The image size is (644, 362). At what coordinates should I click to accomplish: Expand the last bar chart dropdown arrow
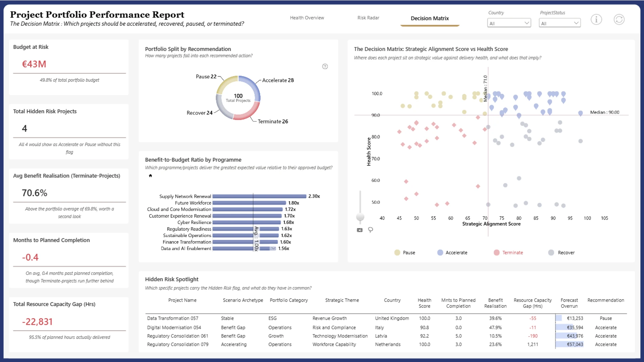coord(273,248)
